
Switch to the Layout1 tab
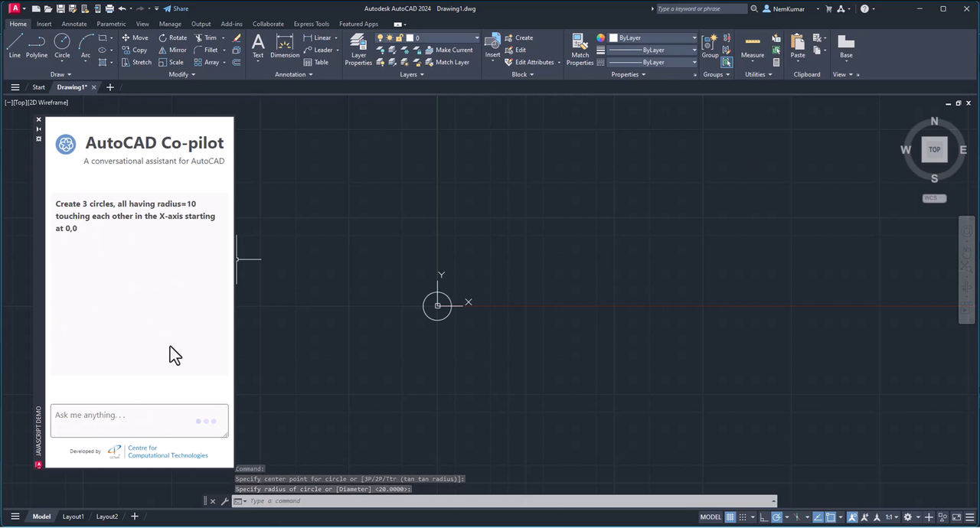tap(73, 517)
